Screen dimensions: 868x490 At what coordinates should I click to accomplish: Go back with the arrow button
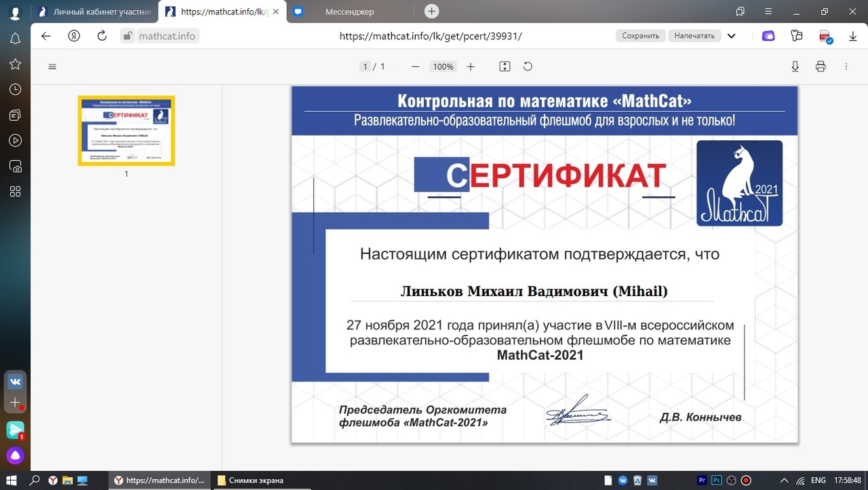[46, 36]
